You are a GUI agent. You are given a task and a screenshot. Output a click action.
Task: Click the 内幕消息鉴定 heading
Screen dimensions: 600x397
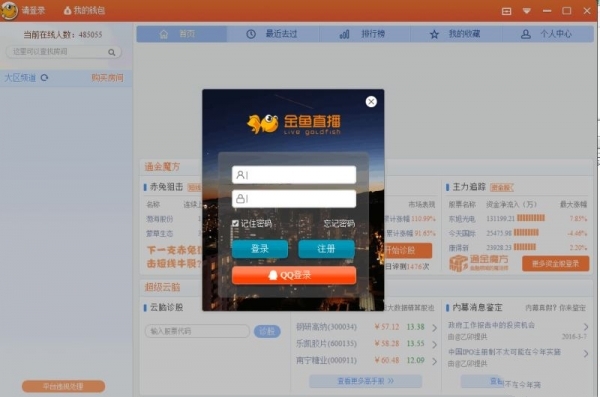tap(477, 307)
